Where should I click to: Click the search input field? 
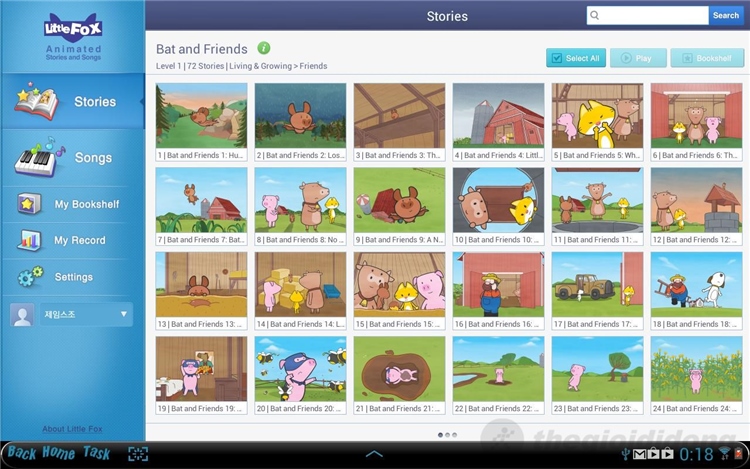click(x=648, y=15)
